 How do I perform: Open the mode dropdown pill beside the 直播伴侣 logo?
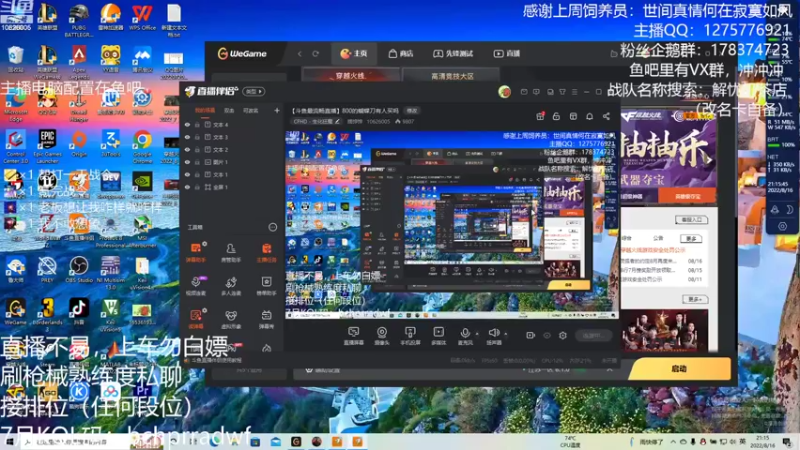tap(254, 92)
